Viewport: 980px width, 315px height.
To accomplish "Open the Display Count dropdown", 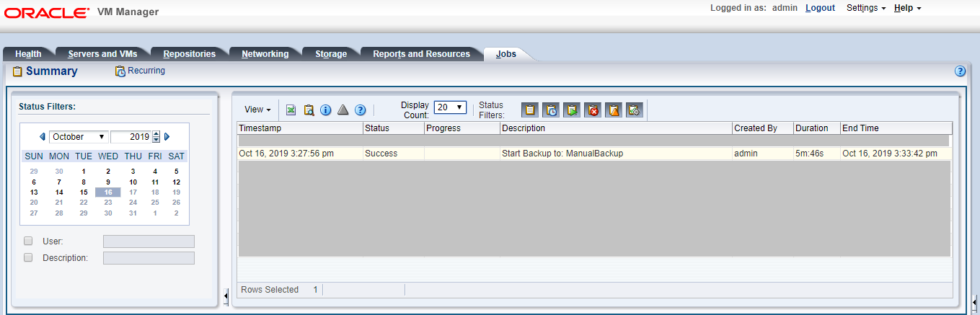I will pos(451,107).
